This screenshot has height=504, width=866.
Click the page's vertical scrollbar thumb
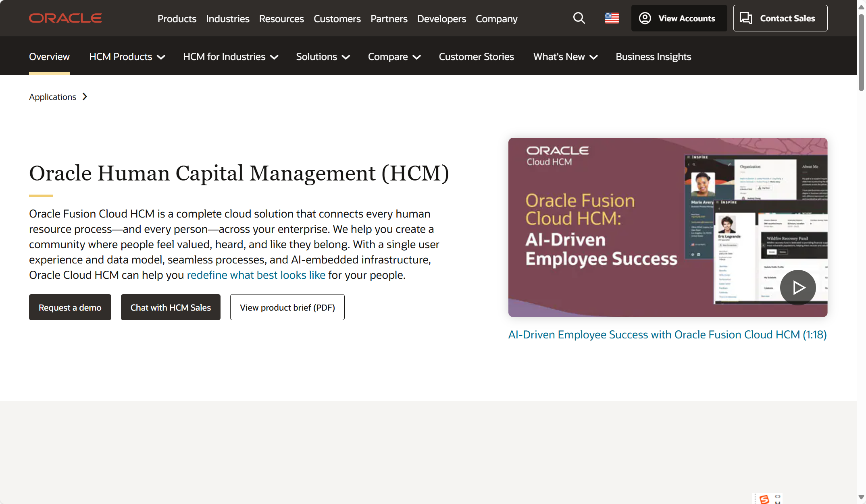click(x=861, y=52)
